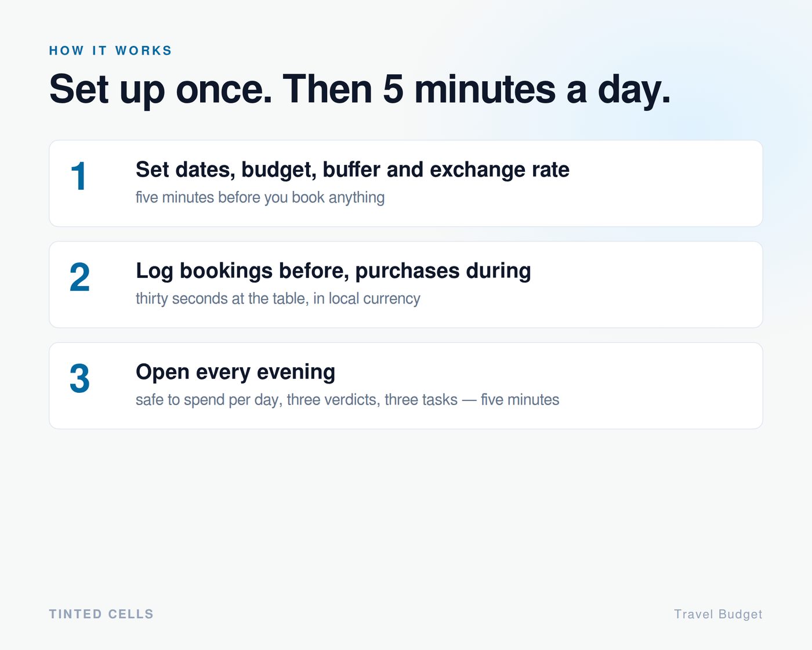
Task: Click the large step number 3
Action: 79,378
